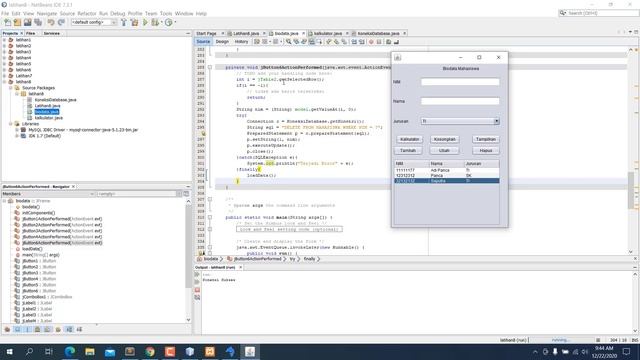Click the Clean and Build icon
This screenshot has height=360, width=640.
point(134,22)
